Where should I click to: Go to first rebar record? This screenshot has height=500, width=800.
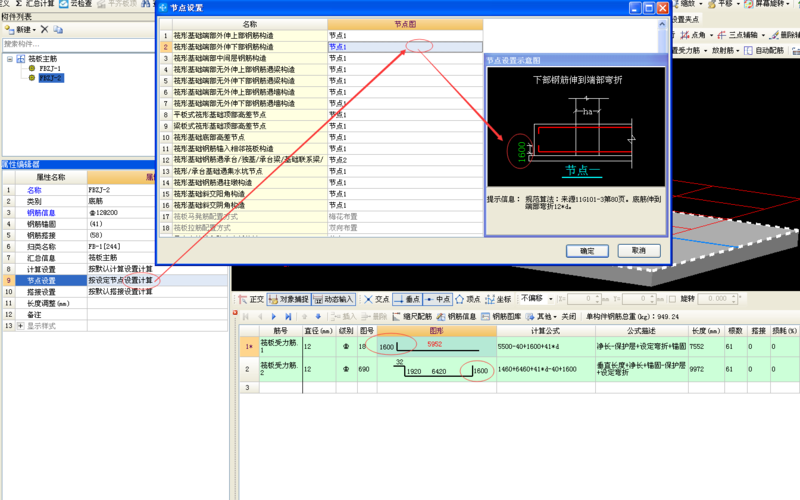pyautogui.click(x=246, y=317)
